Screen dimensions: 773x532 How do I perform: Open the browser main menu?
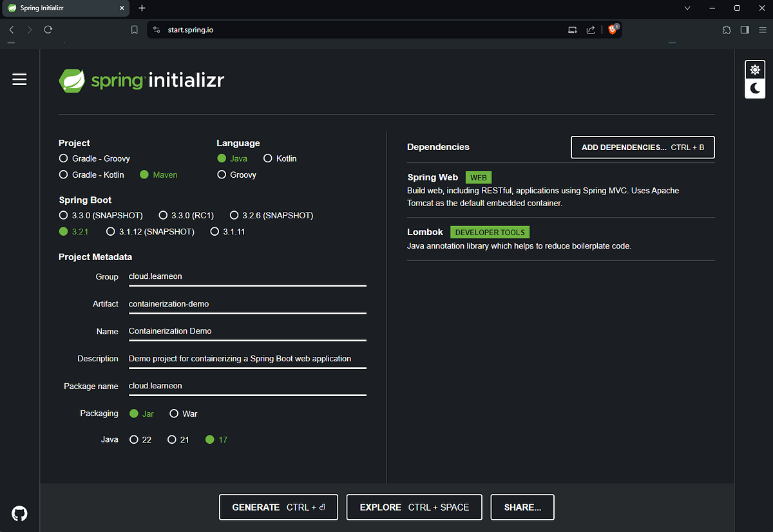761,30
